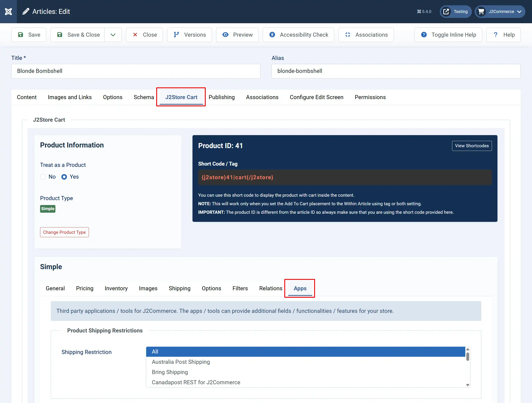Click Save & Close
Screen dimensions: 532x403
coord(77,35)
